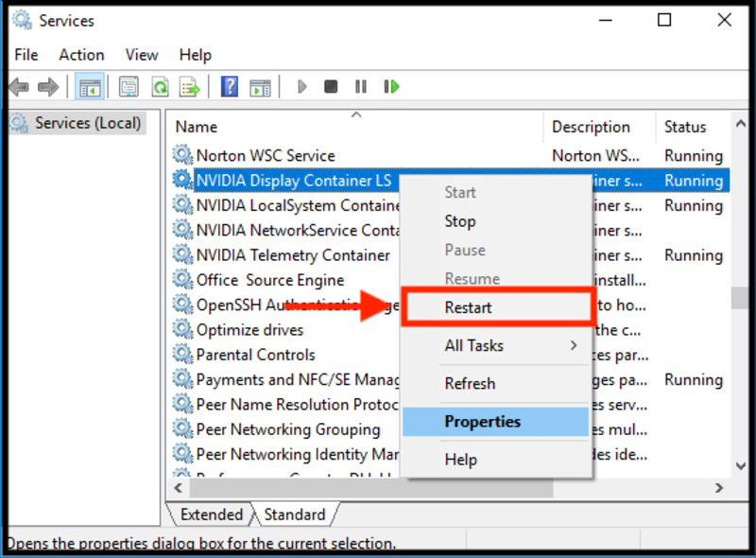Click Running status of Norton WSC Service
The height and width of the screenshot is (558, 756).
[694, 155]
